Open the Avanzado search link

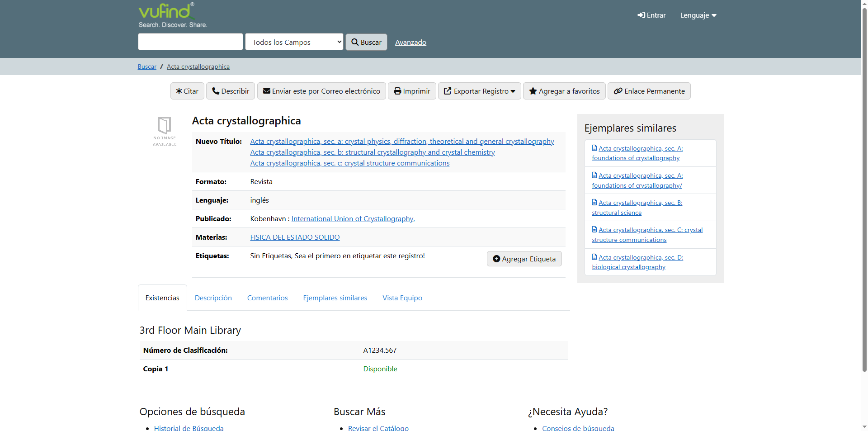click(410, 42)
